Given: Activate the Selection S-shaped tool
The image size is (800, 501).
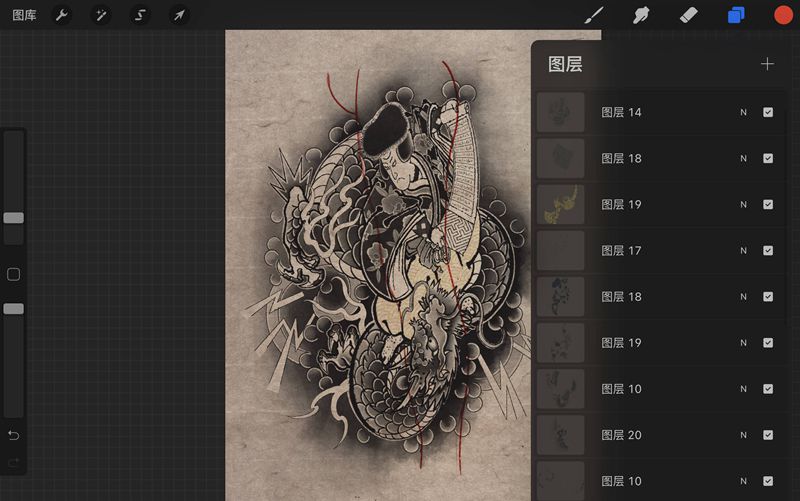Looking at the screenshot, I should (140, 15).
